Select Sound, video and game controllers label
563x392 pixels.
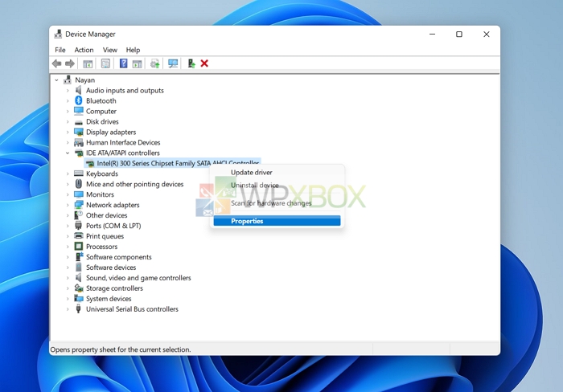coord(138,278)
